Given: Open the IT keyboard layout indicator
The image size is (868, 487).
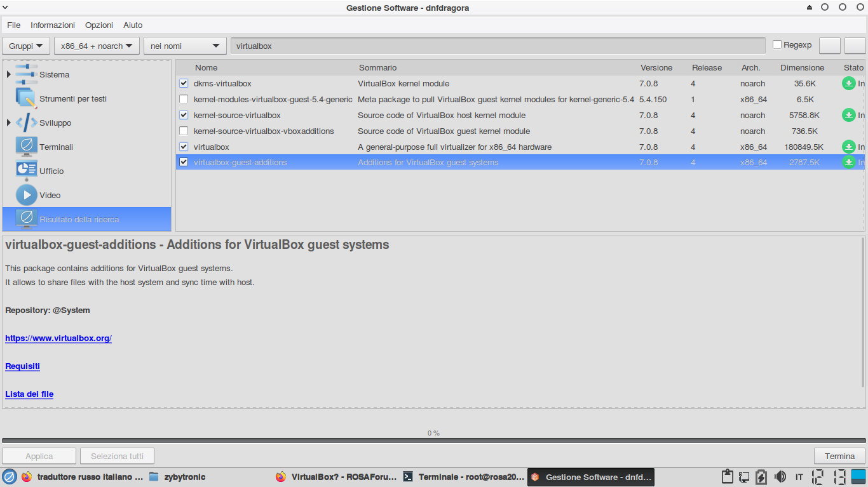Looking at the screenshot, I should pos(799,477).
